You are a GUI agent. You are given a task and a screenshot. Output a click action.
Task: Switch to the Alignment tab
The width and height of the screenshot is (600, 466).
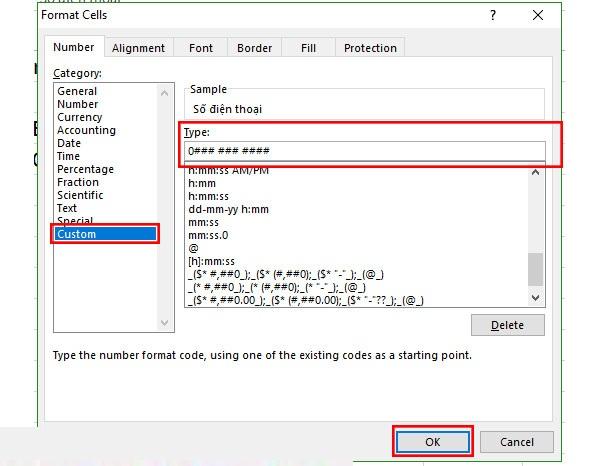click(139, 48)
